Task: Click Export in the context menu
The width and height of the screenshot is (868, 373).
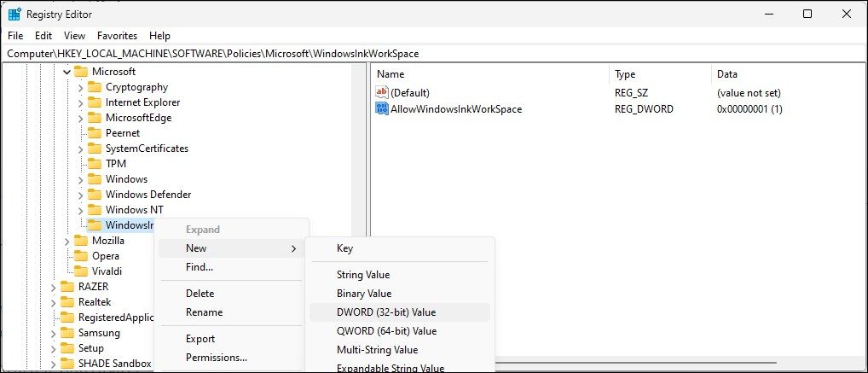Action: (231, 339)
